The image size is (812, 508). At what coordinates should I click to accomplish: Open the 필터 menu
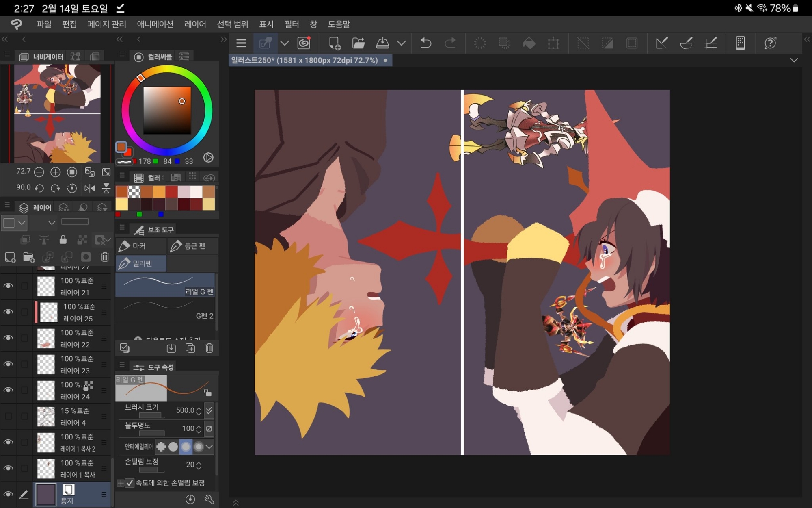click(291, 24)
